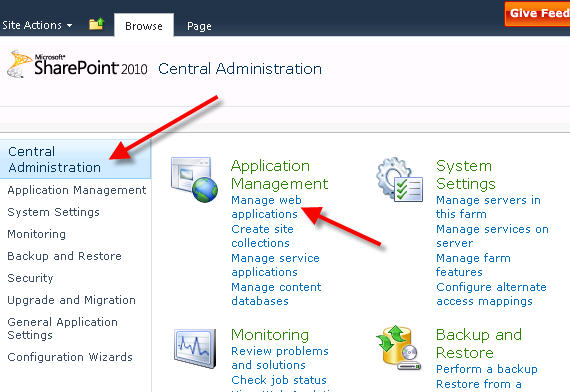Open Review problems and solutions link

[280, 358]
